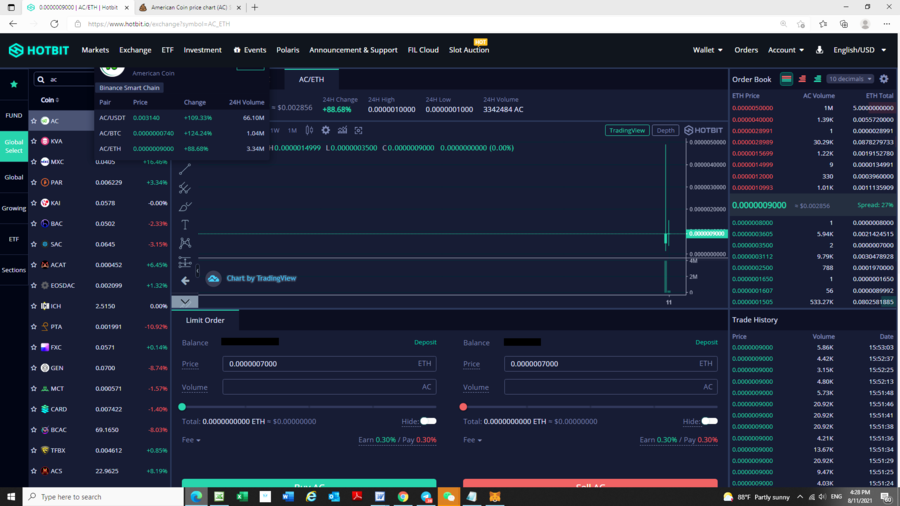Viewport: 900px width, 506px height.
Task: Select the text tool in chart toolbar
Action: (x=185, y=225)
